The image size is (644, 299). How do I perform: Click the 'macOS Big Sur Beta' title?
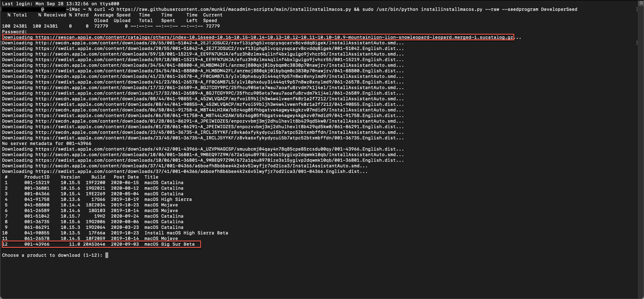[169, 244]
